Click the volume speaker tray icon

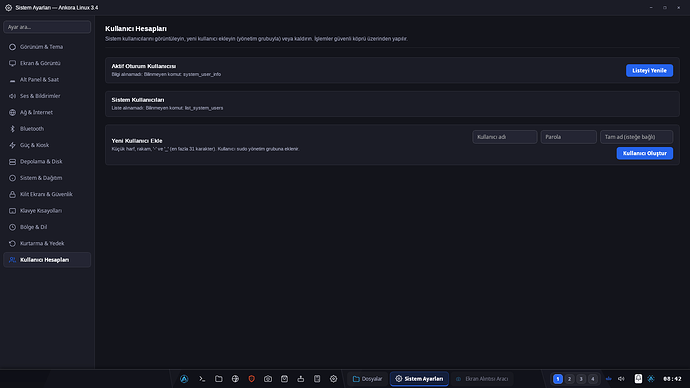(x=621, y=379)
